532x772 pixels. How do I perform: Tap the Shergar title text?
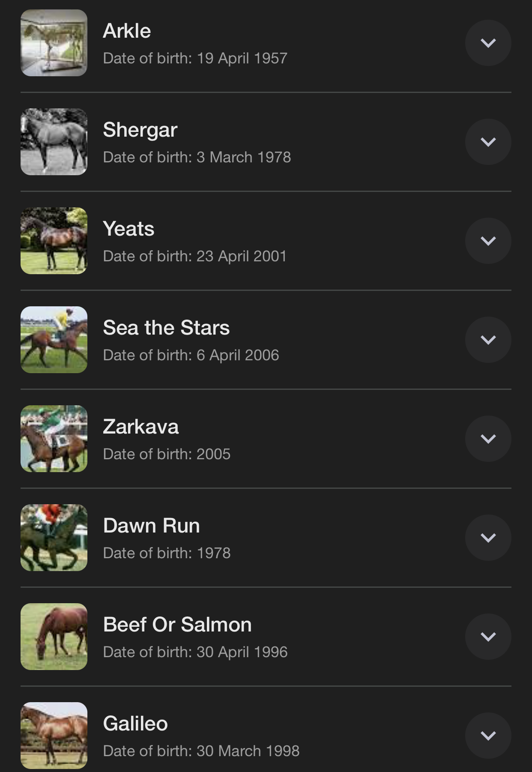pos(140,130)
